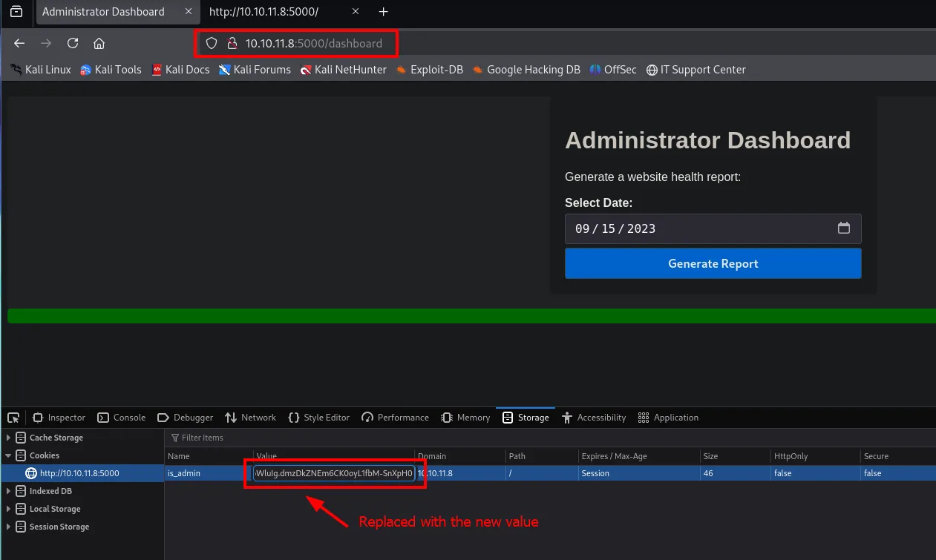Open the Kali Linux bookmark

[41, 70]
